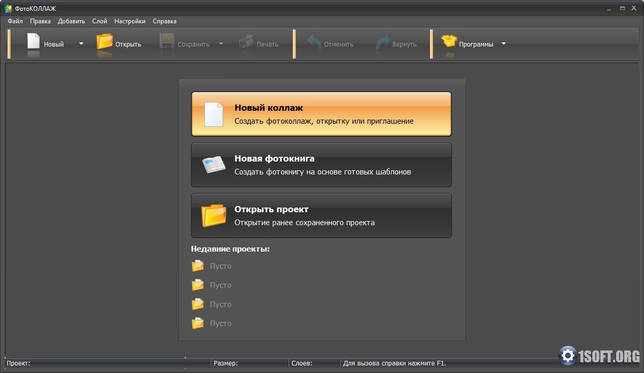
Task: Click the photo book icon of Новая фотокнига
Action: click(x=214, y=164)
